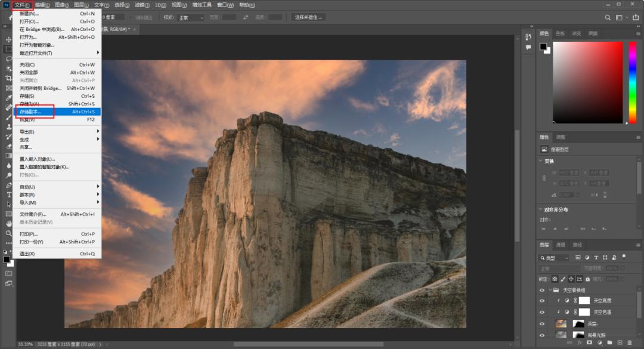644x349 pixels.
Task: Click the search icon at top right
Action: point(607,18)
